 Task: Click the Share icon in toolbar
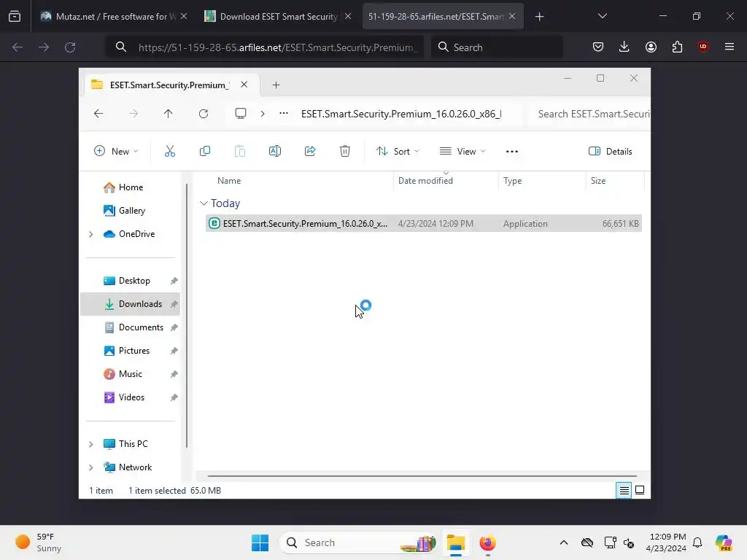click(x=310, y=152)
